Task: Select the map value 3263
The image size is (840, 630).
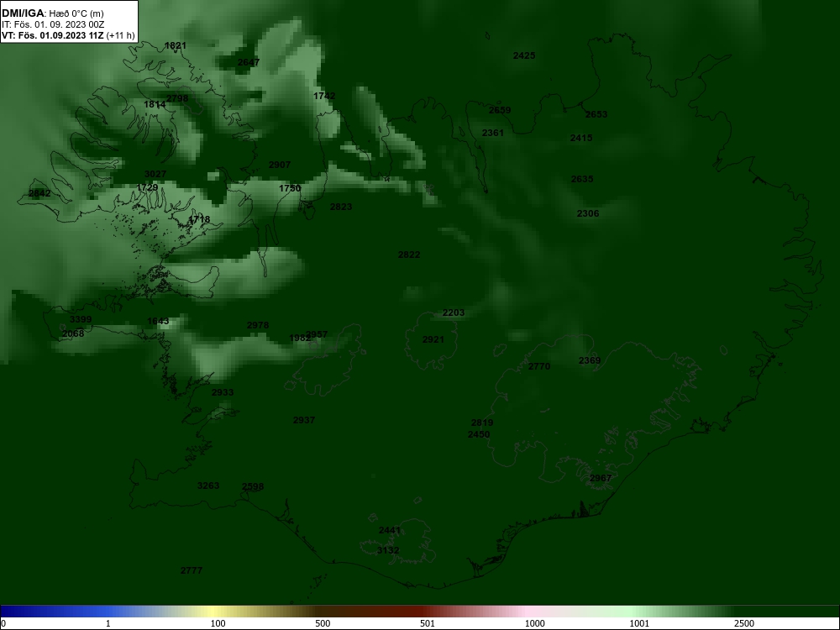Action: tap(208, 486)
